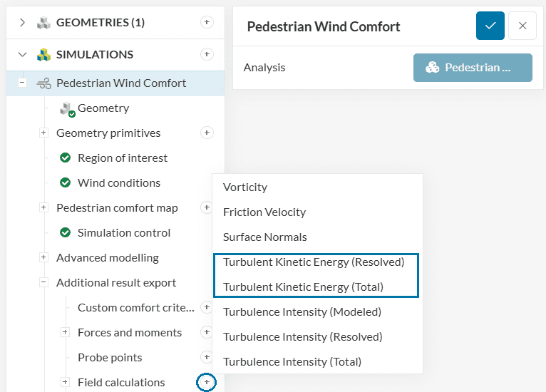Choose Turbulent Kinetic Energy (Total)
546x392 pixels.
(303, 287)
